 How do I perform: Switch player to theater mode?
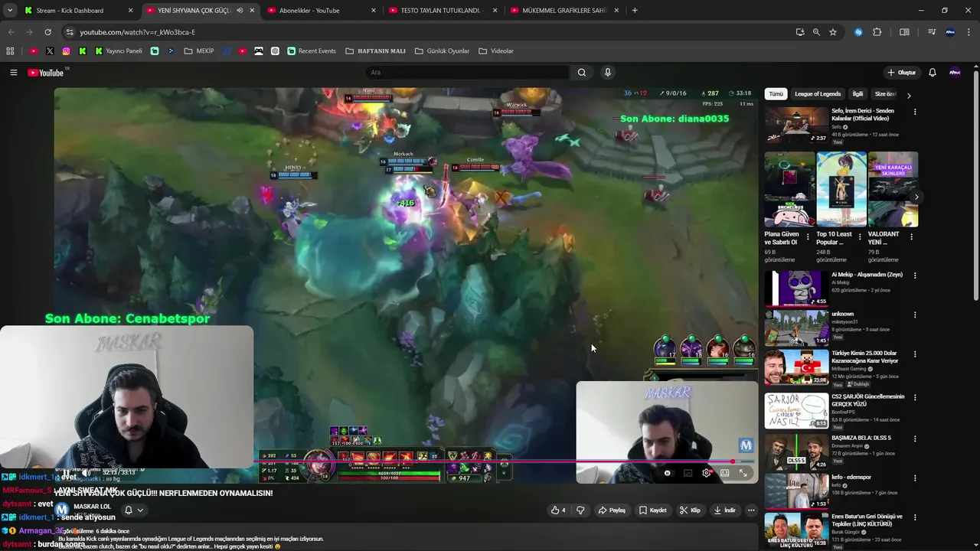[x=724, y=473]
